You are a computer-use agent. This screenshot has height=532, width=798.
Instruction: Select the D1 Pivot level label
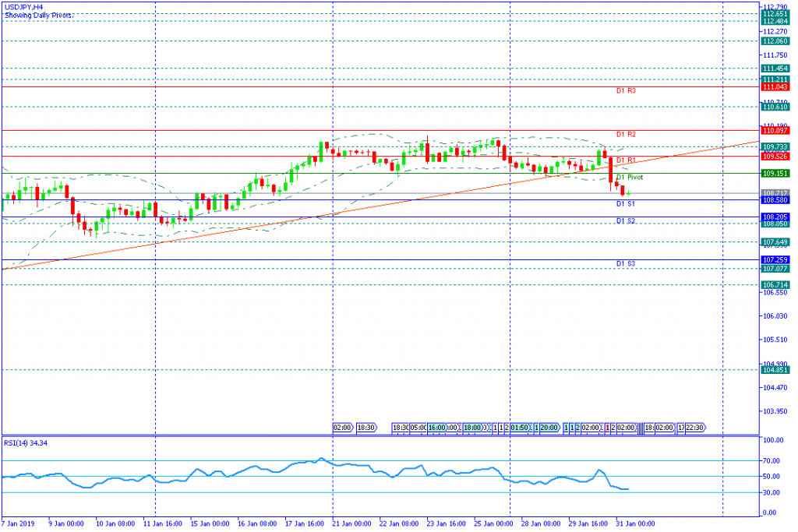[630, 177]
